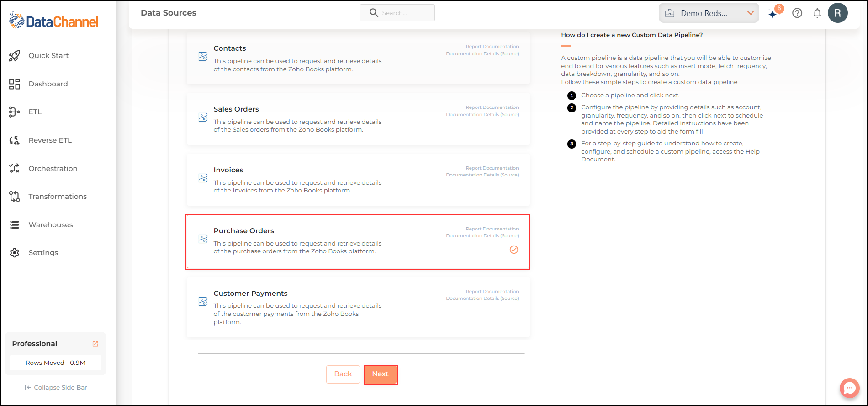Click the Rows Moved - 0.9M box

[56, 363]
